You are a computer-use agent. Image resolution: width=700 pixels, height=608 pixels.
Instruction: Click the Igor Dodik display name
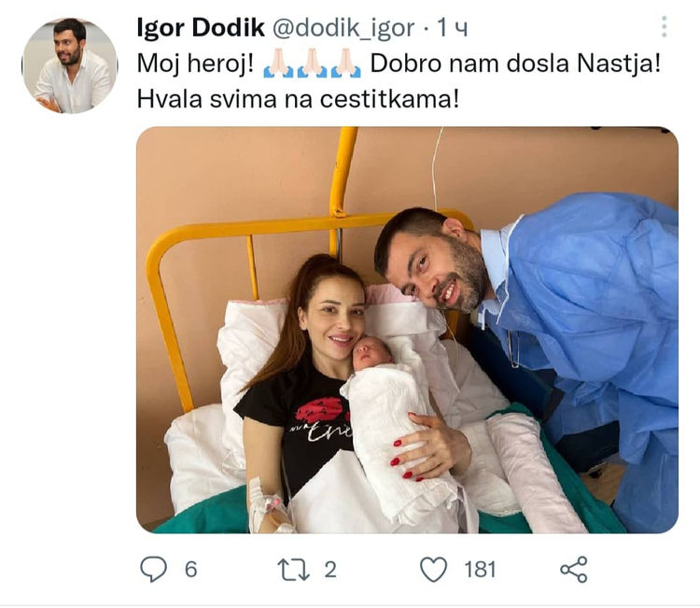[x=201, y=28]
